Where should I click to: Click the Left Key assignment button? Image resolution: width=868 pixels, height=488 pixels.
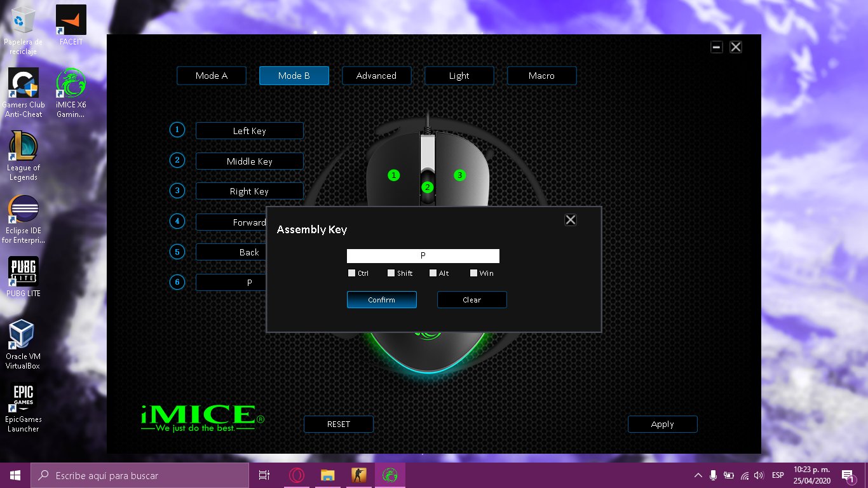[x=250, y=131]
